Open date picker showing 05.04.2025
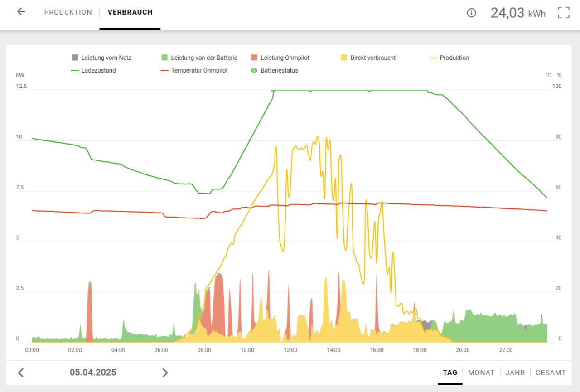Viewport: 580px width, 392px height. coord(93,373)
